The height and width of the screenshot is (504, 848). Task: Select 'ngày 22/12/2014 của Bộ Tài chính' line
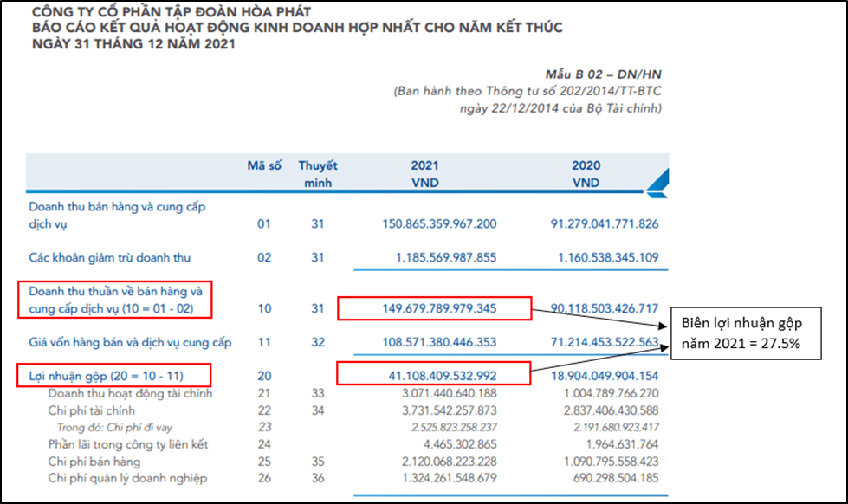tap(560, 108)
